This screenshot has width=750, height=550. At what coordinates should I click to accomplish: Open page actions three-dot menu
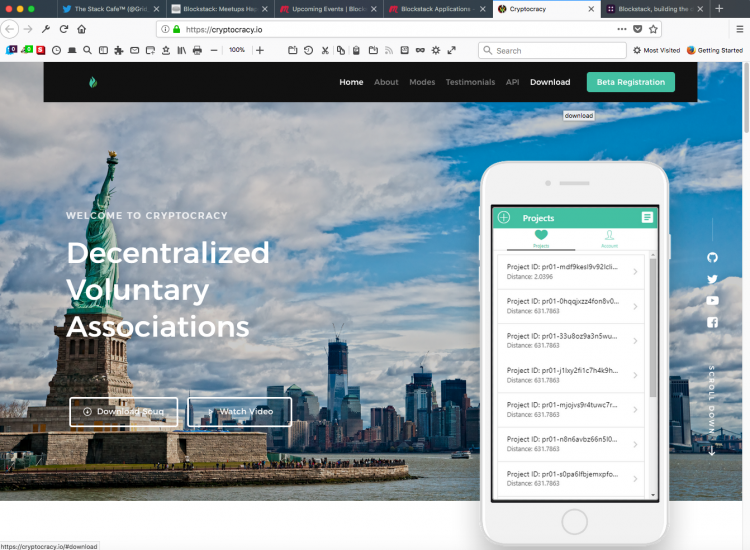pos(622,29)
